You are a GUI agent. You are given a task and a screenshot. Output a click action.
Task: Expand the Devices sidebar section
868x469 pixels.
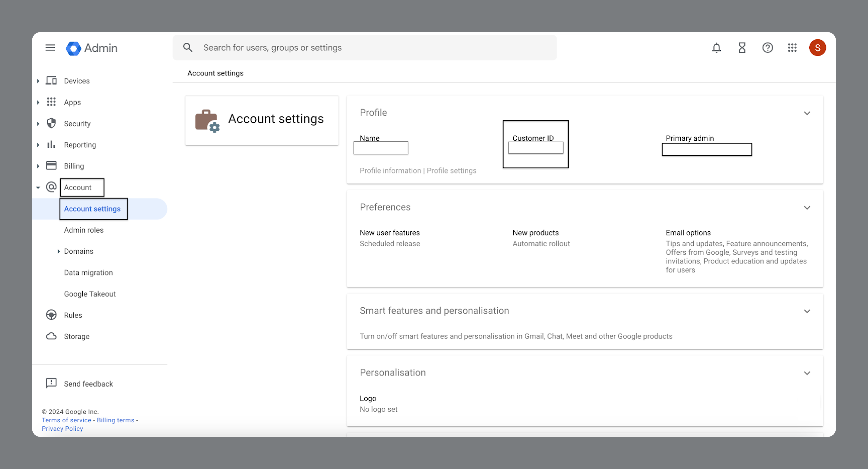(38, 81)
